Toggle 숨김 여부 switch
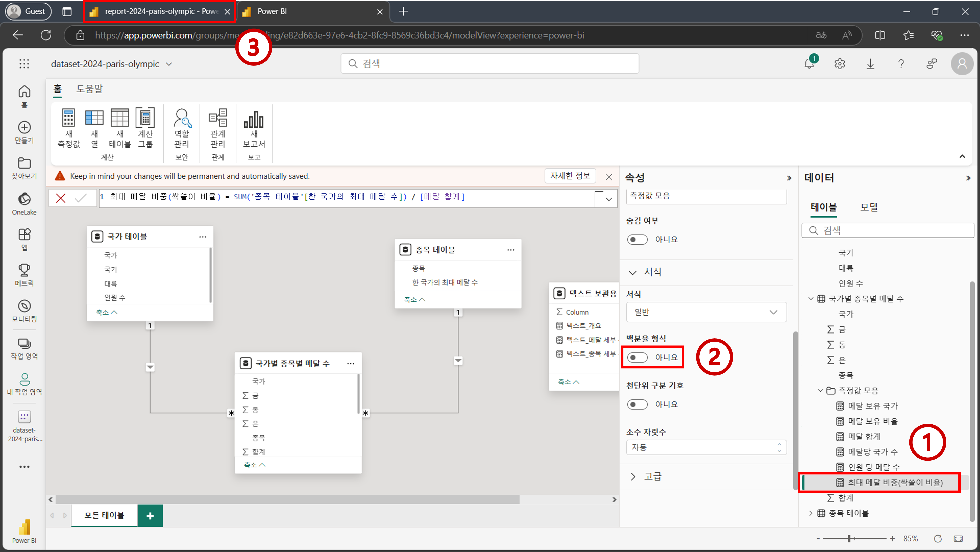Screen dimensions: 980x552 (x=637, y=239)
